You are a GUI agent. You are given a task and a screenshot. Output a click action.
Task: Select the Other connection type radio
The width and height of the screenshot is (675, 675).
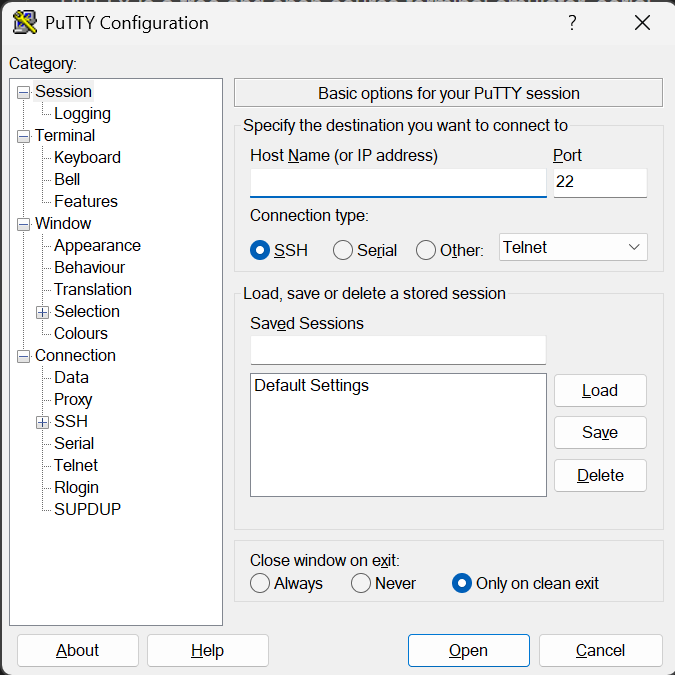click(426, 250)
